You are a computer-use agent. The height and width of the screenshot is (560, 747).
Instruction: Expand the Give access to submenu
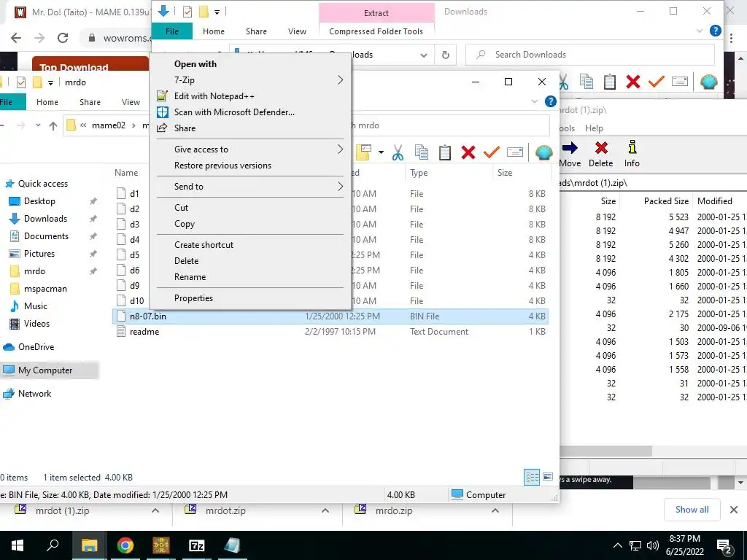pos(340,149)
